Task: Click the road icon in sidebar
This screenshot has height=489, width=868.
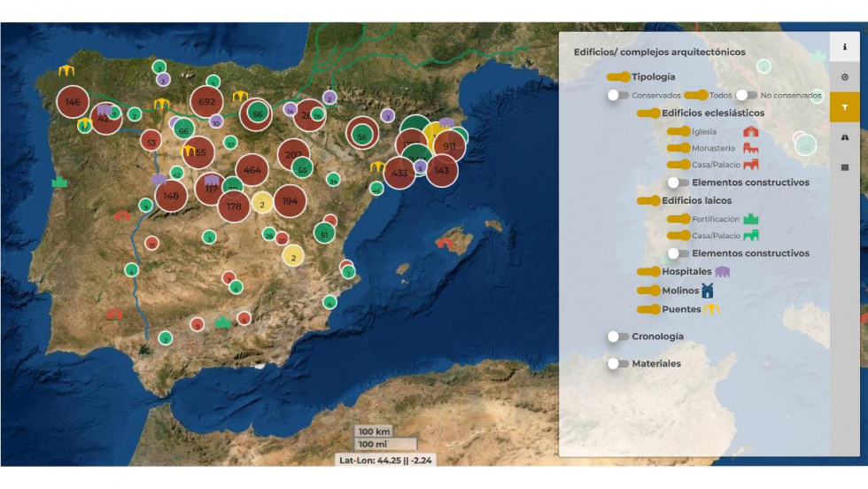Action: tap(844, 137)
